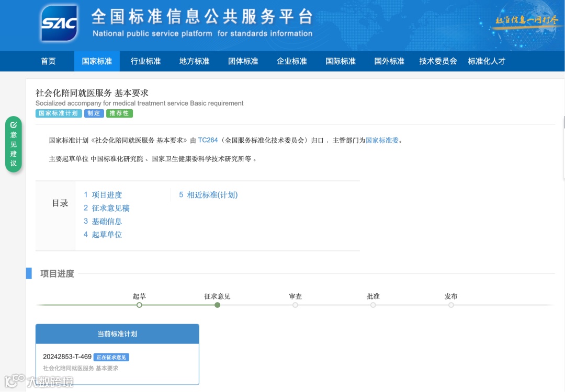Open the 企业标准 tab
This screenshot has height=392, width=565.
click(x=292, y=61)
